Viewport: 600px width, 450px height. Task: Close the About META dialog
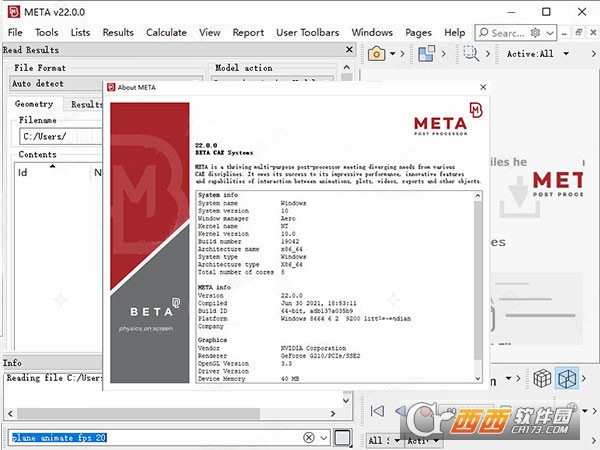click(483, 87)
